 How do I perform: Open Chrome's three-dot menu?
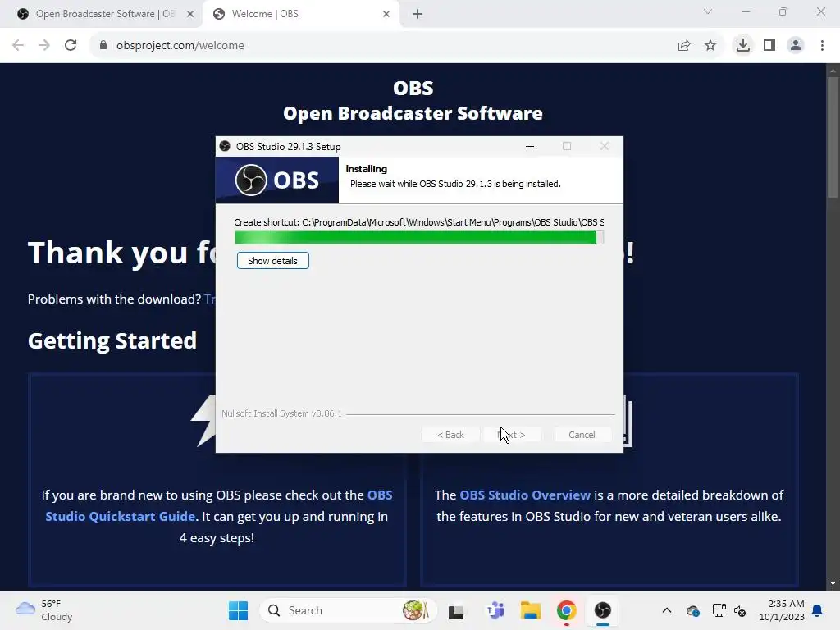click(822, 46)
